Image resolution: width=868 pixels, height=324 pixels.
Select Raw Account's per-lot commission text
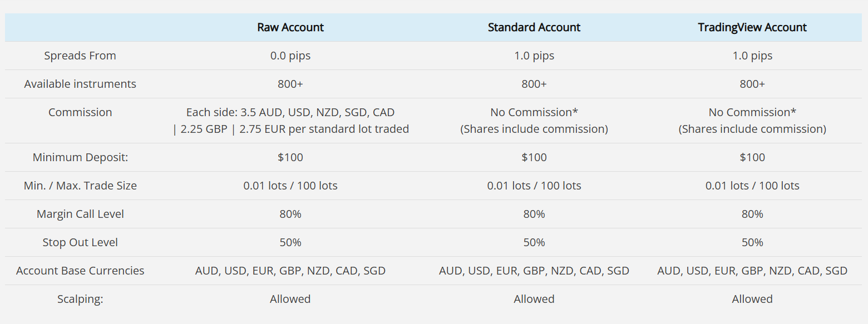click(290, 121)
